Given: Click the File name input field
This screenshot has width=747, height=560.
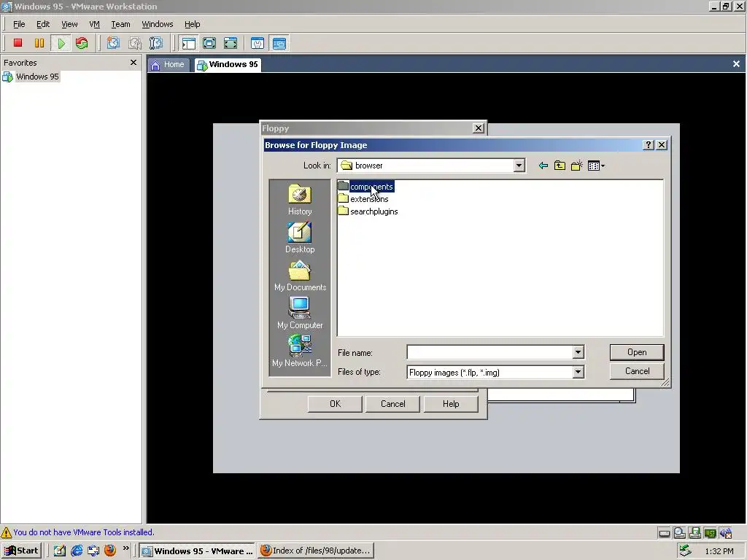Looking at the screenshot, I should [489, 352].
